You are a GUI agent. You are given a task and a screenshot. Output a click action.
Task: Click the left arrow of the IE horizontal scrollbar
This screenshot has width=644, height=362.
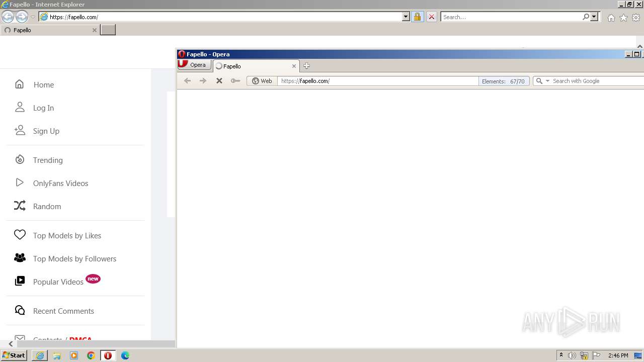11,344
